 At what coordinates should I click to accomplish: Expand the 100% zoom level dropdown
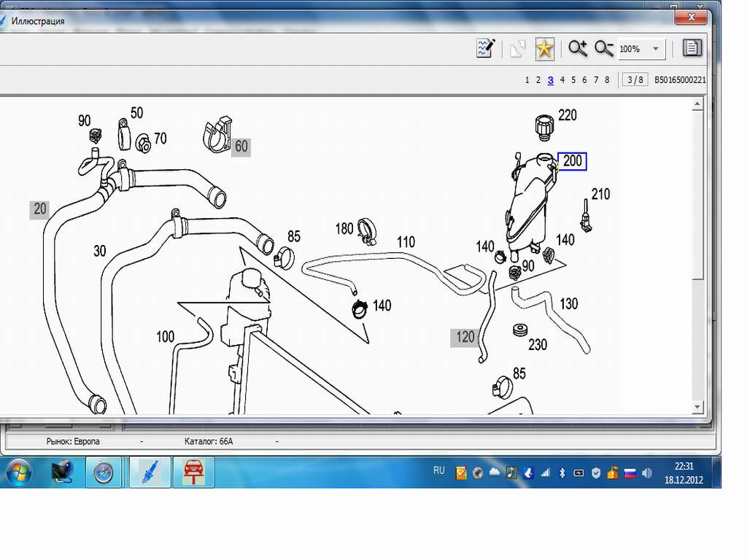[x=655, y=49]
